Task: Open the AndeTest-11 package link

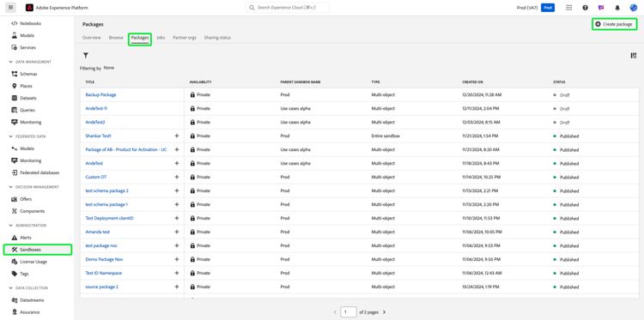Action: (x=96, y=108)
